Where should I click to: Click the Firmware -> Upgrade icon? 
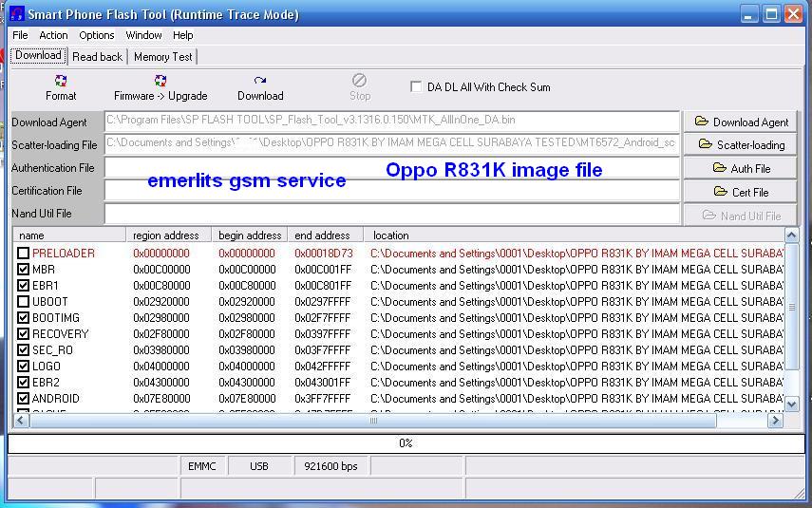(161, 81)
